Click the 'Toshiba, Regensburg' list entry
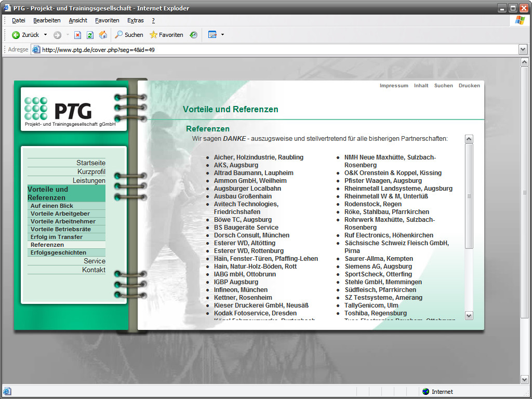 coord(376,313)
